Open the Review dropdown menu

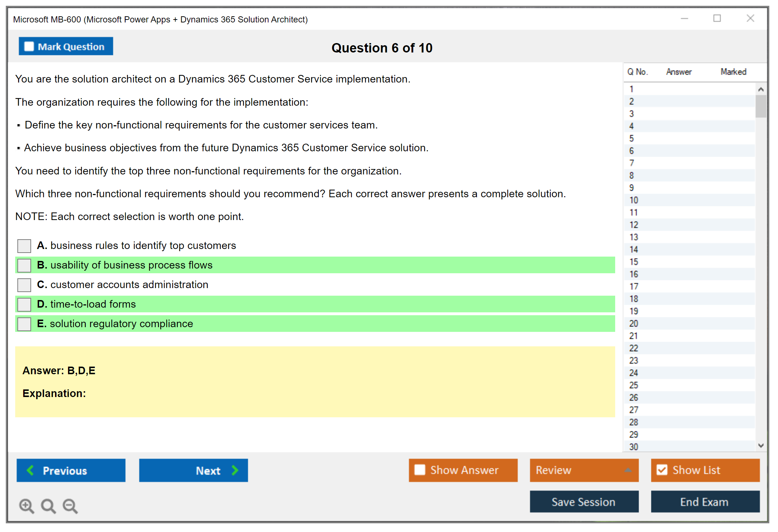click(x=584, y=470)
